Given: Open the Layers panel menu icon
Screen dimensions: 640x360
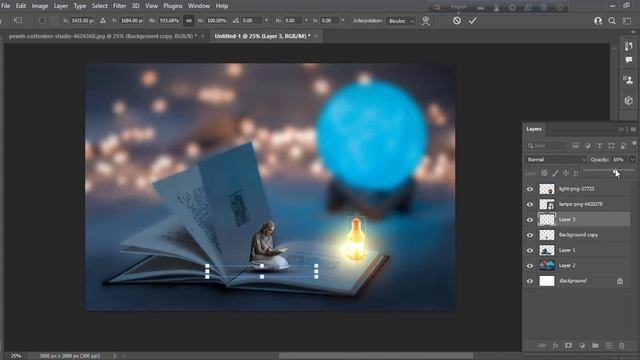Looking at the screenshot, I should pyautogui.click(x=633, y=129).
